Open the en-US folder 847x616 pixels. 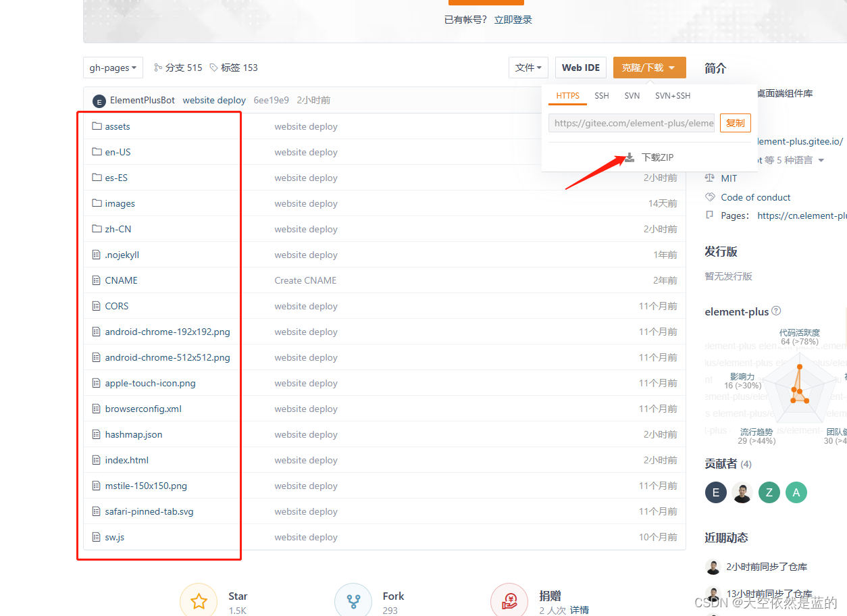tap(118, 152)
